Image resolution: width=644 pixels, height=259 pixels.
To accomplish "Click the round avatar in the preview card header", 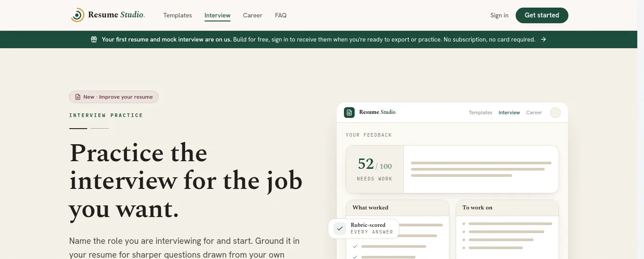I will point(555,113).
